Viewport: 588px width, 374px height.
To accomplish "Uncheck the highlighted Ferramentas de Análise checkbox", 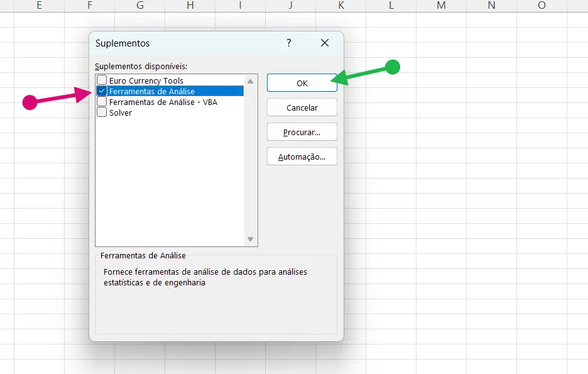I will point(102,91).
